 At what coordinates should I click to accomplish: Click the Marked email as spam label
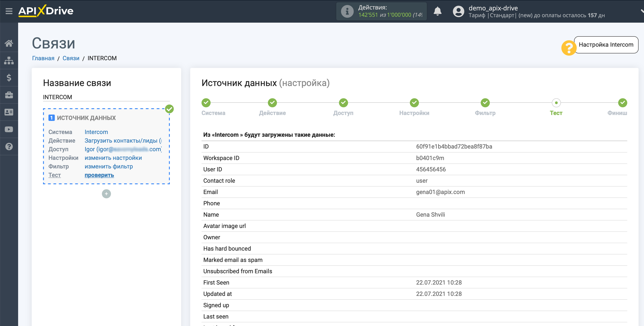click(233, 260)
